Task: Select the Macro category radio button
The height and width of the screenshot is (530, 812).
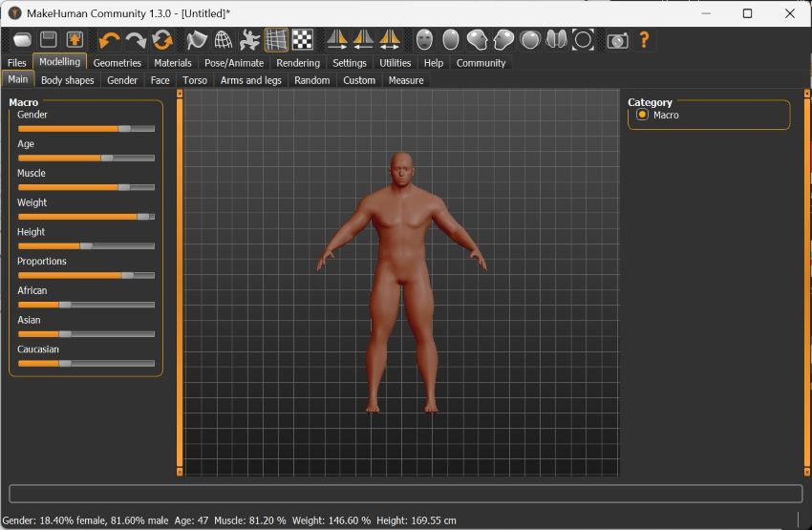Action: click(x=642, y=115)
